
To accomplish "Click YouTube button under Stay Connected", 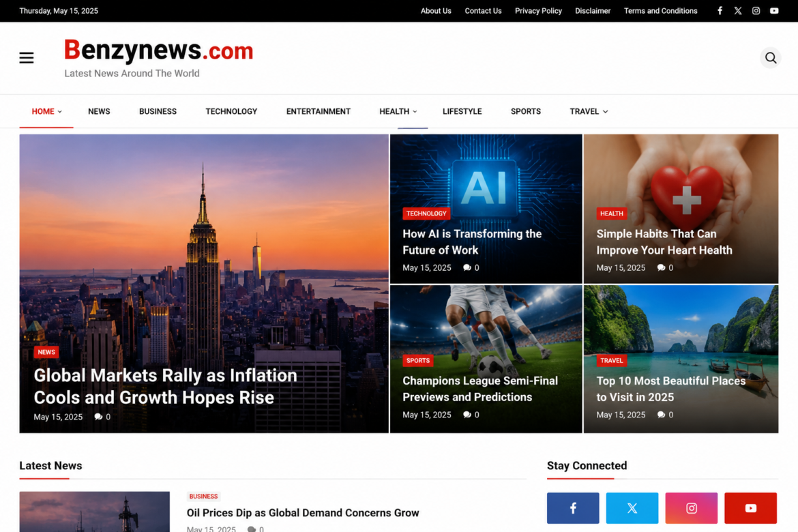I will (x=751, y=508).
